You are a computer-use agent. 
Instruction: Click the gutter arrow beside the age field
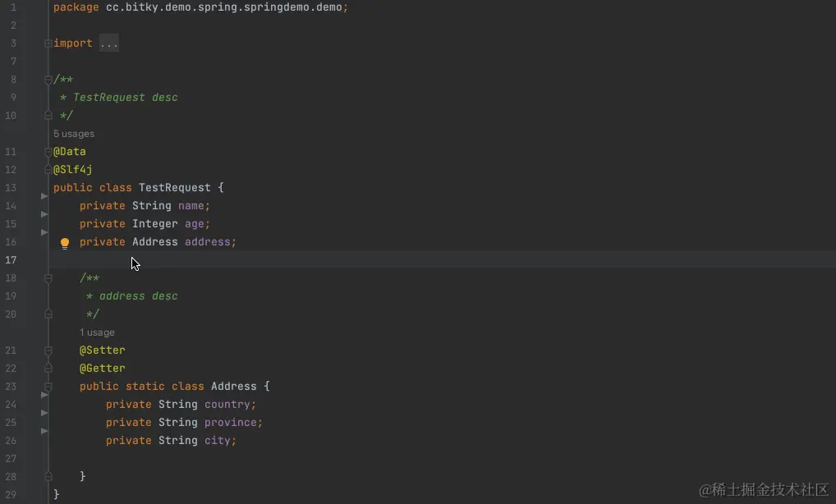44,214
